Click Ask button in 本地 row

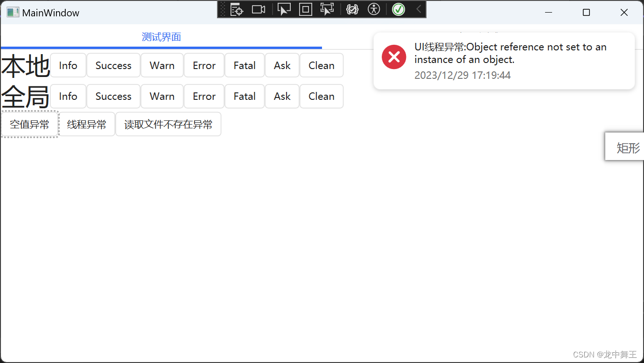tap(282, 65)
